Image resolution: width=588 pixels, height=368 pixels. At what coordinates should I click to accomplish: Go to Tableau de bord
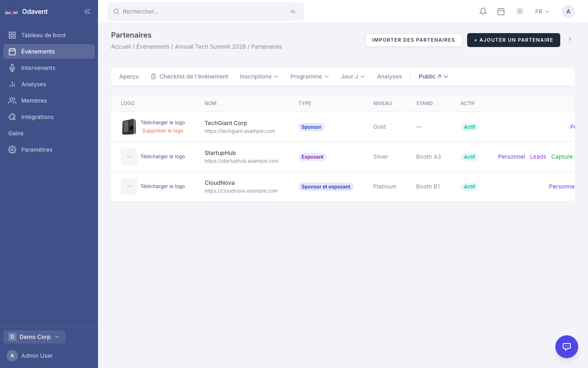(x=49, y=35)
